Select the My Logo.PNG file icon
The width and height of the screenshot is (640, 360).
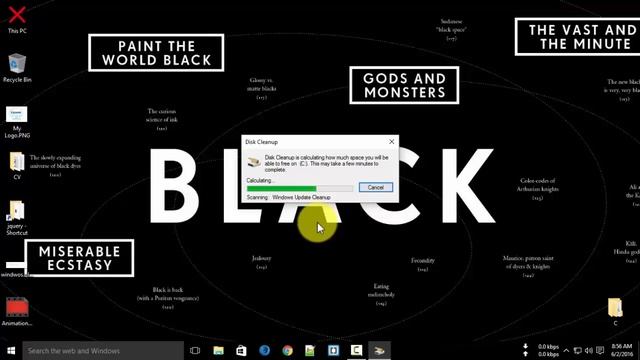(17, 122)
